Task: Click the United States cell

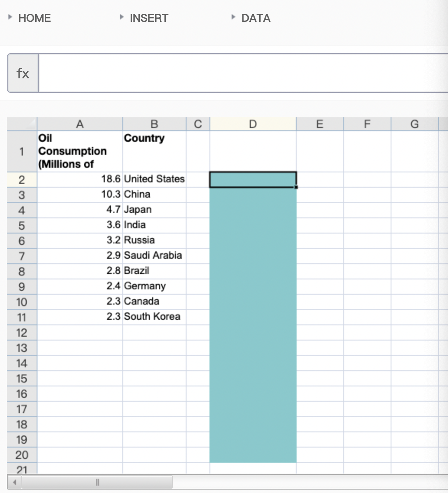Action: point(154,180)
